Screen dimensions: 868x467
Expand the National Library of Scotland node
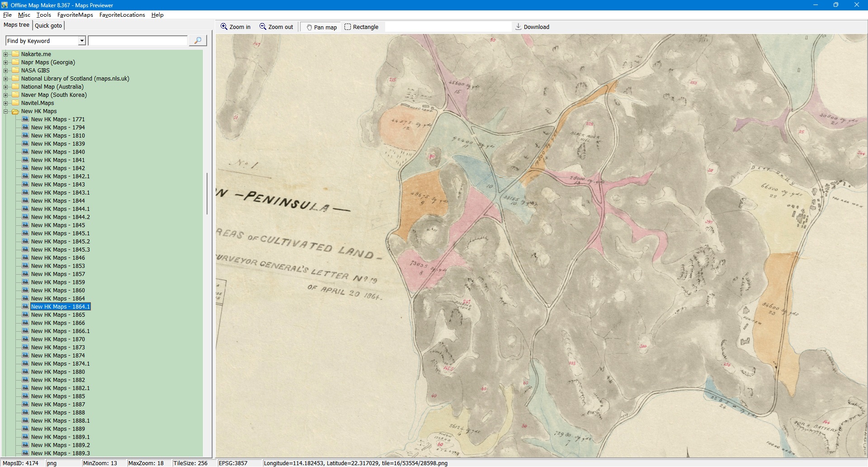pyautogui.click(x=6, y=79)
